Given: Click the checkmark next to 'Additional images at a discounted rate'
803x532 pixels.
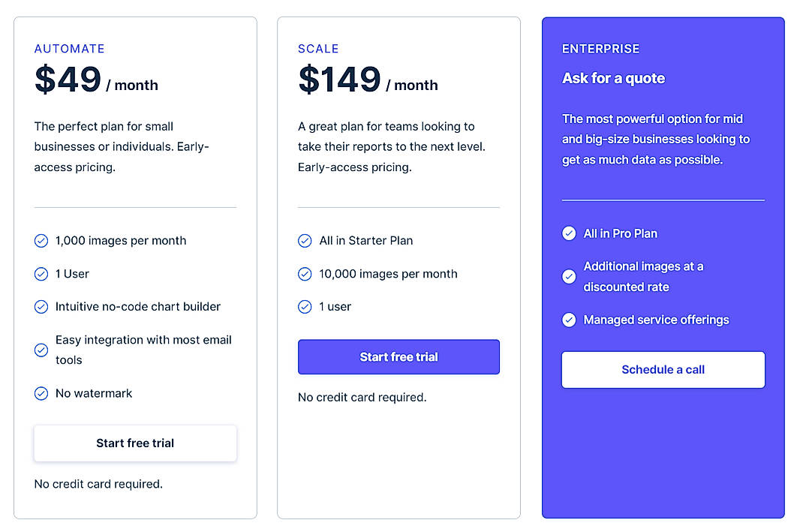Looking at the screenshot, I should [x=570, y=276].
